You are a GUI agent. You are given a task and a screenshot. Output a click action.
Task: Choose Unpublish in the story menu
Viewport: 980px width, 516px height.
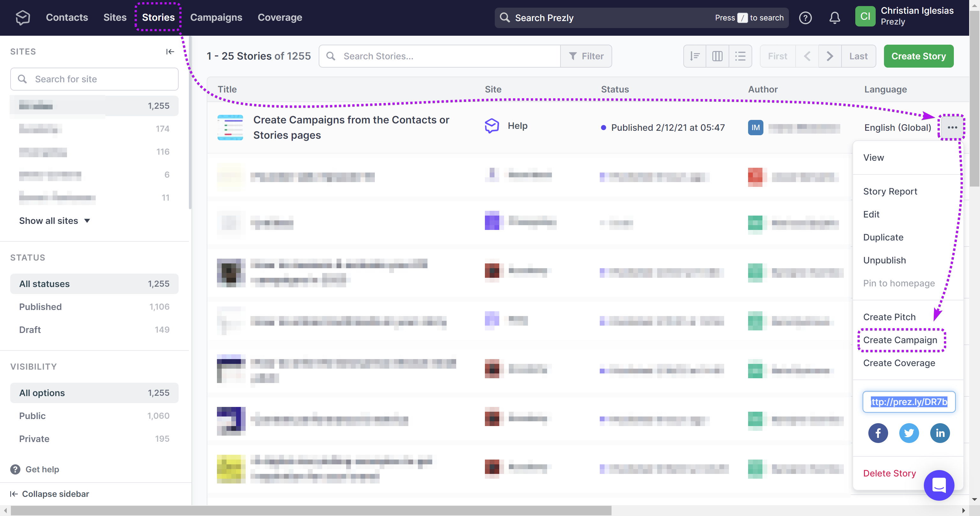tap(885, 260)
